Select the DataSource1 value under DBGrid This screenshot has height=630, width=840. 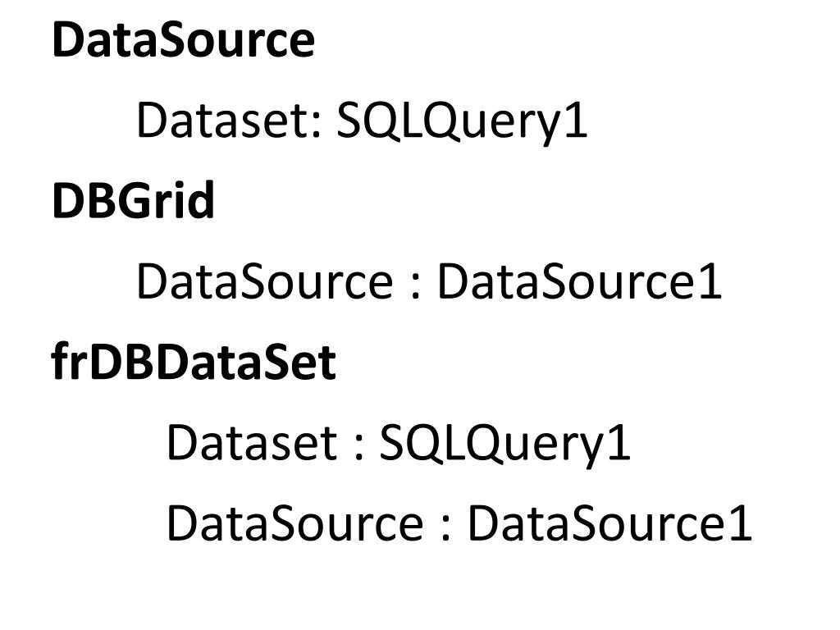point(580,282)
